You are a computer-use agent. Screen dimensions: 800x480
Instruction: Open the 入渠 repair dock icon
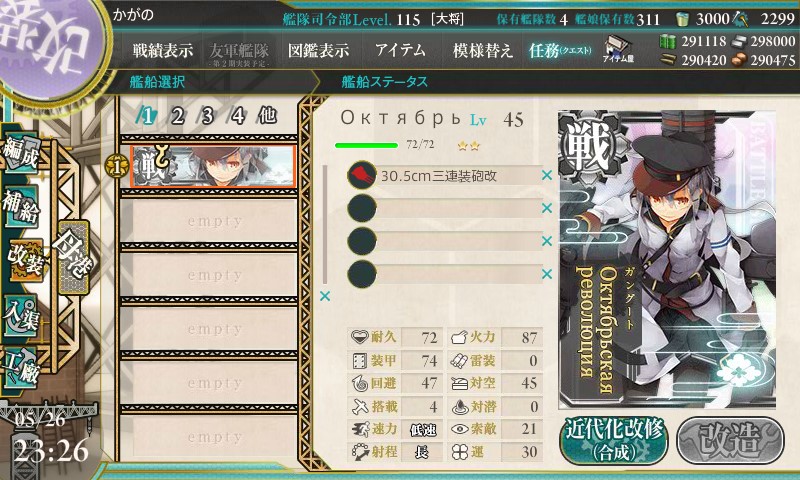[21, 316]
